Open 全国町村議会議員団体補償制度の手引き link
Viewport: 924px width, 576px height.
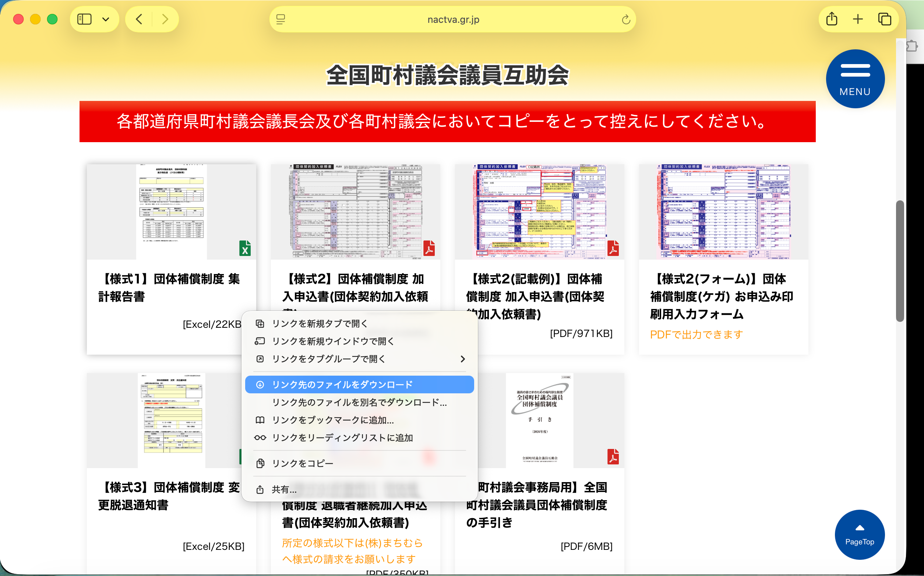click(536, 505)
